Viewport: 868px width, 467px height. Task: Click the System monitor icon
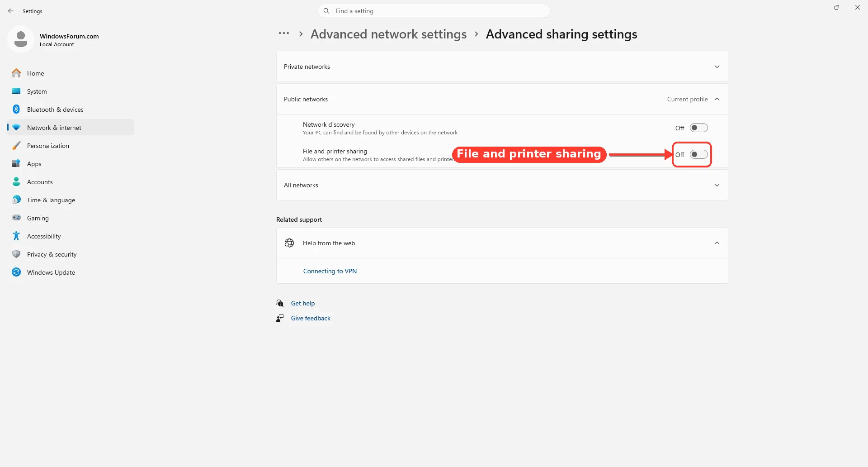pyautogui.click(x=16, y=91)
